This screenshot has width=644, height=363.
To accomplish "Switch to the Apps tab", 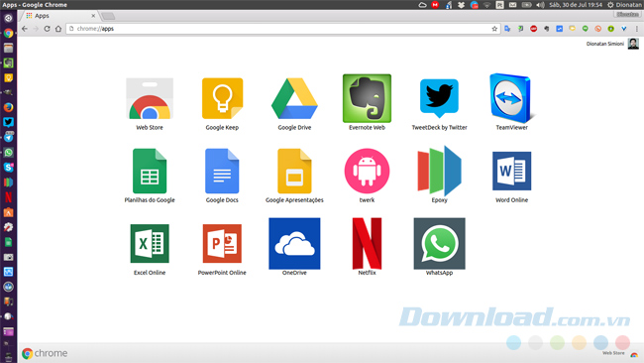I will coord(60,16).
